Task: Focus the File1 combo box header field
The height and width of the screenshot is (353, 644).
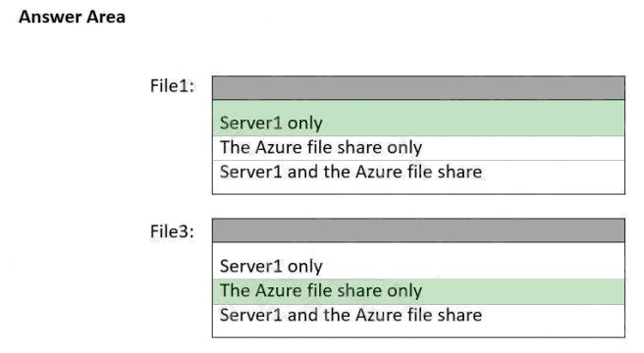Action: pyautogui.click(x=418, y=88)
